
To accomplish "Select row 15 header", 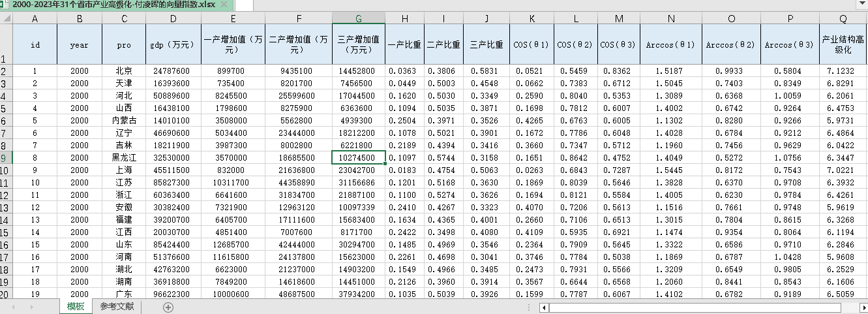I will click(x=6, y=232).
